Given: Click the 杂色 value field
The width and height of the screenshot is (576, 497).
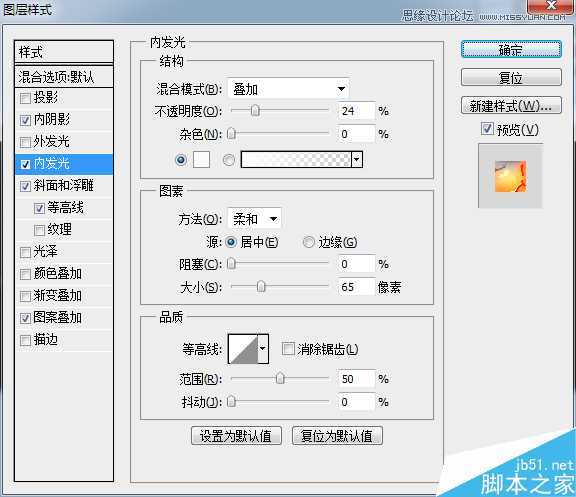Looking at the screenshot, I should coord(356,134).
